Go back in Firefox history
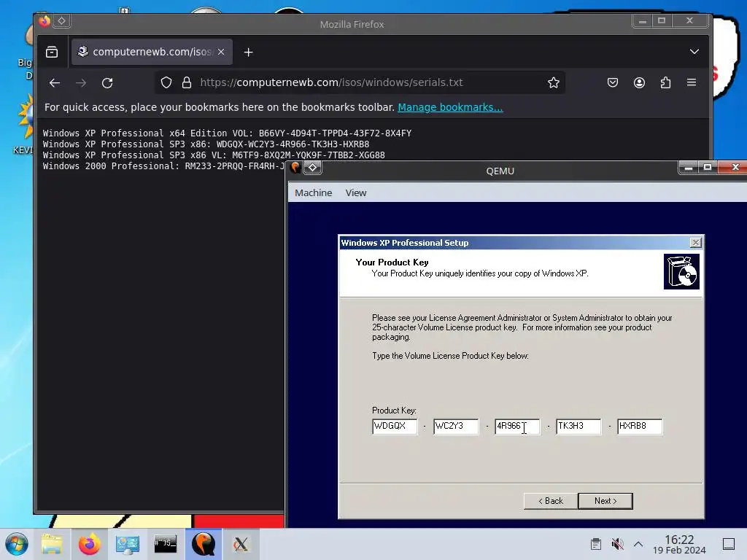Viewport: 747px width, 560px height. [x=54, y=83]
